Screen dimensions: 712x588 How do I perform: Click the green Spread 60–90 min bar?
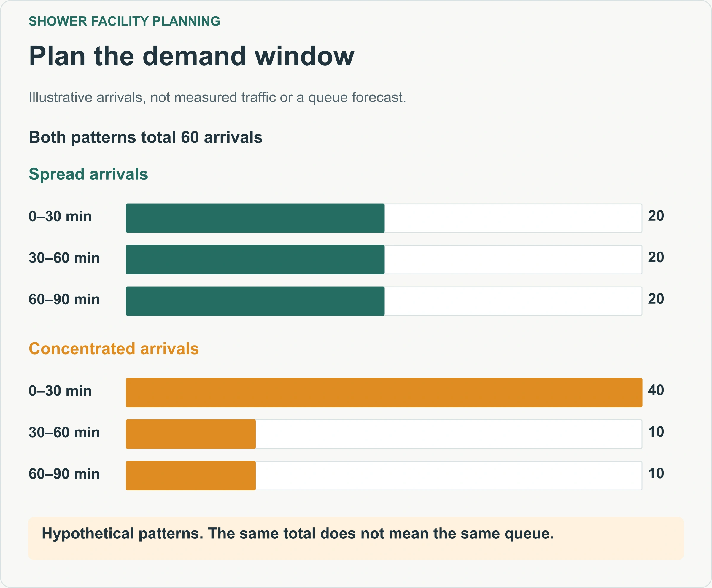255,301
